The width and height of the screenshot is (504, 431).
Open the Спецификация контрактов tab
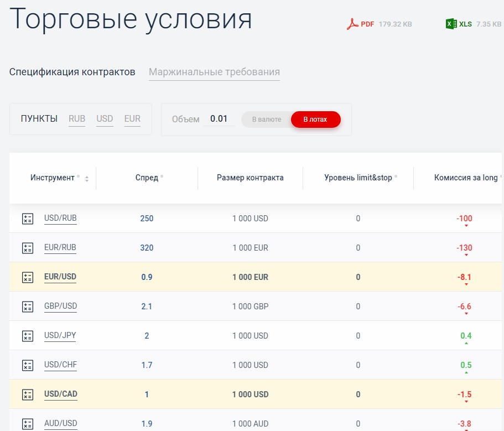pos(72,72)
